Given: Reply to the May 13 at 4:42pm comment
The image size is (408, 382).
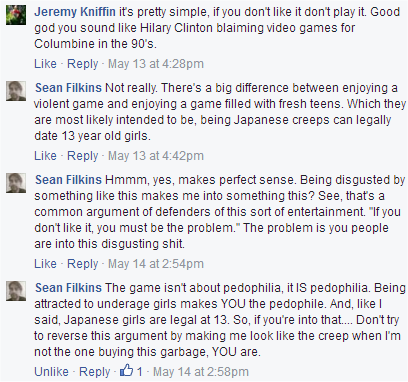Looking at the screenshot, I should click(83, 155).
